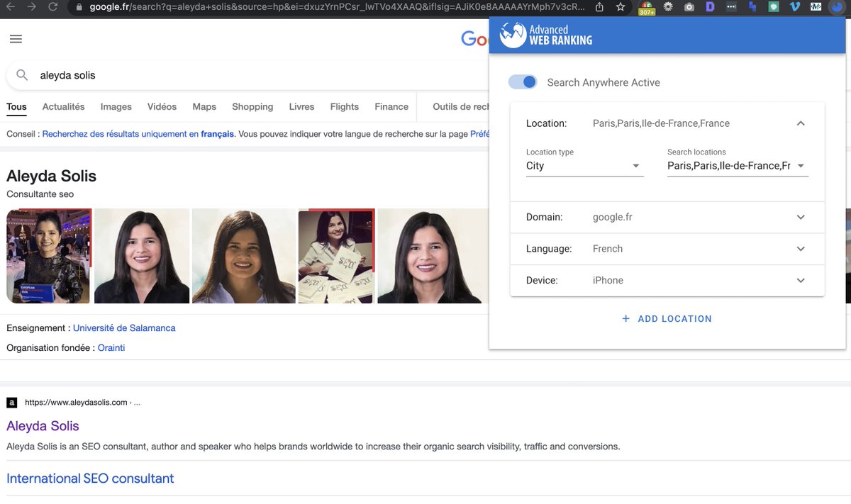Viewport: 851px width, 504px height.
Task: Go back to the previous page
Action: [11, 7]
